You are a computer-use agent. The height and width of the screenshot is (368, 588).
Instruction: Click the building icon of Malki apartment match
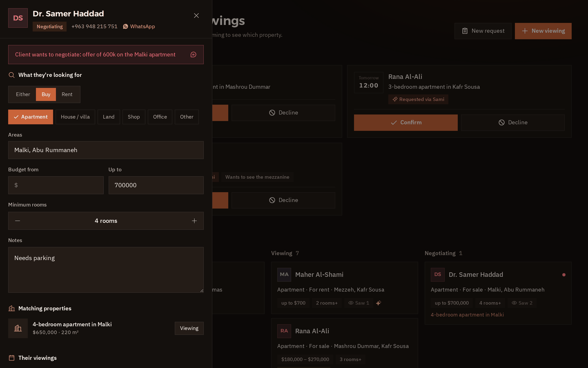point(18,328)
